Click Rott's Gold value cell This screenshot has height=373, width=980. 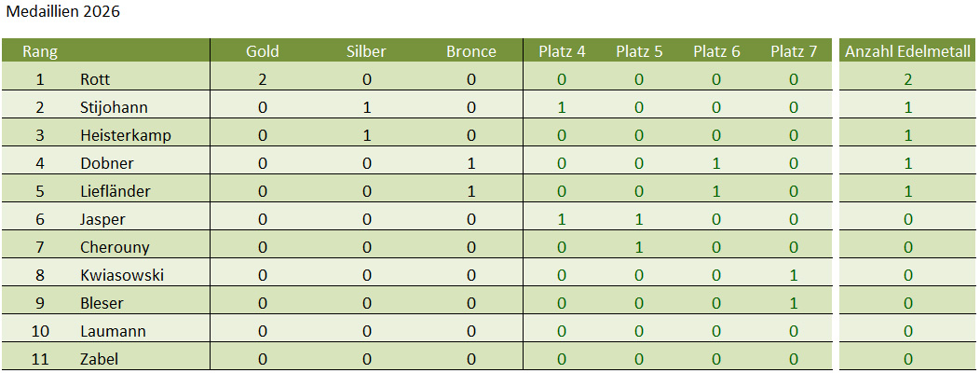263,79
